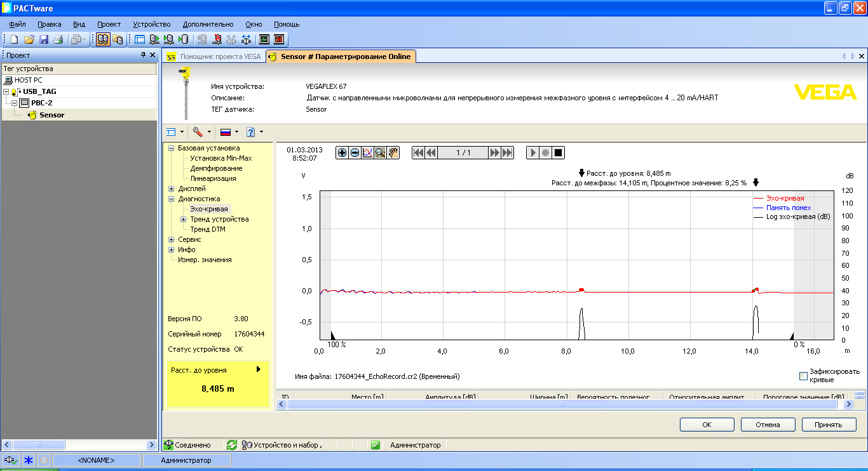Open the device catalog icon

point(118,39)
